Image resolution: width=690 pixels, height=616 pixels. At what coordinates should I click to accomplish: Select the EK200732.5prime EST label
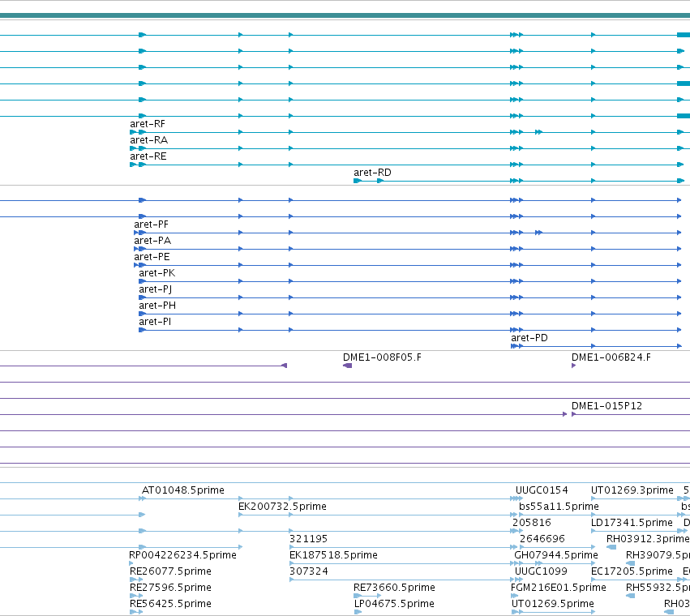pyautogui.click(x=282, y=507)
